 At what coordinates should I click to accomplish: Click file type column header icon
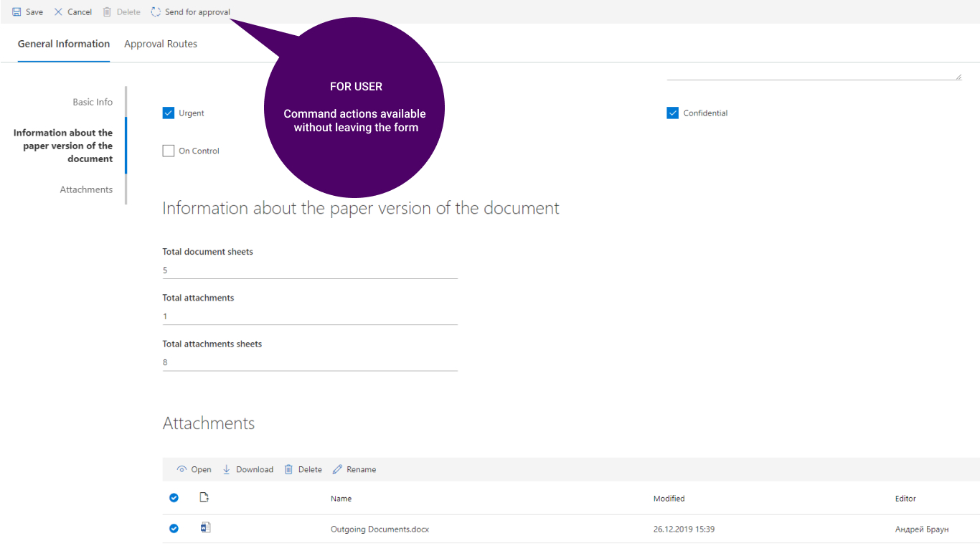point(204,497)
